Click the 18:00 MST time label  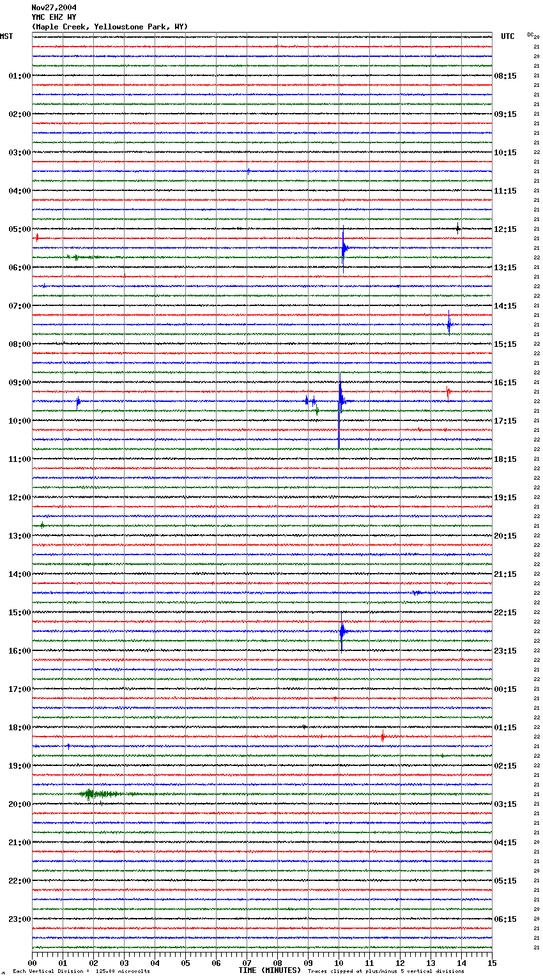tap(20, 728)
